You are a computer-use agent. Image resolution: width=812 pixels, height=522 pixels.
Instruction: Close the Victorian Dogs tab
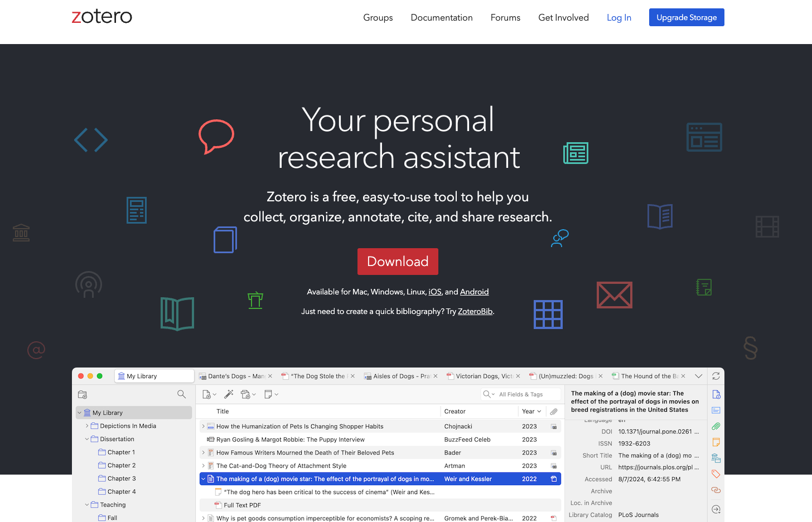point(518,376)
